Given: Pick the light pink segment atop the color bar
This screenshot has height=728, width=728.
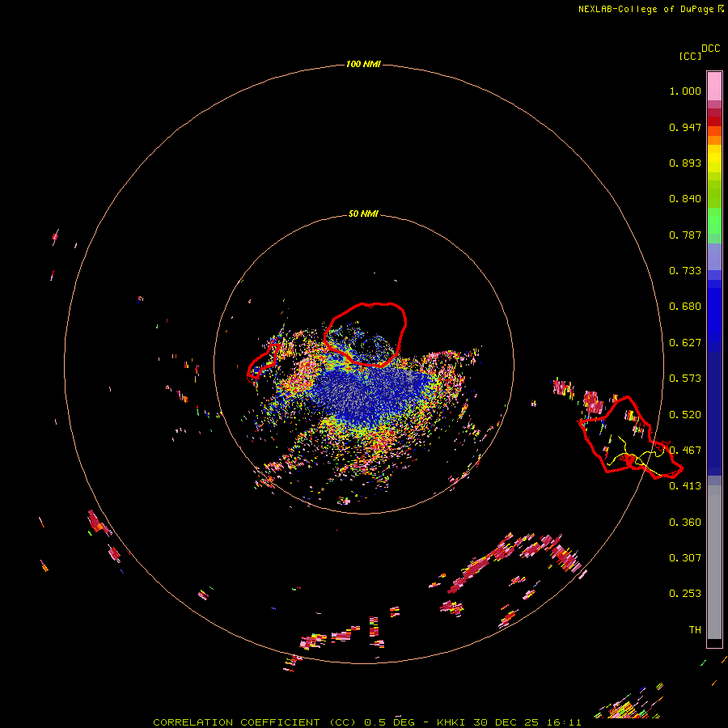Looking at the screenshot, I should [x=714, y=87].
